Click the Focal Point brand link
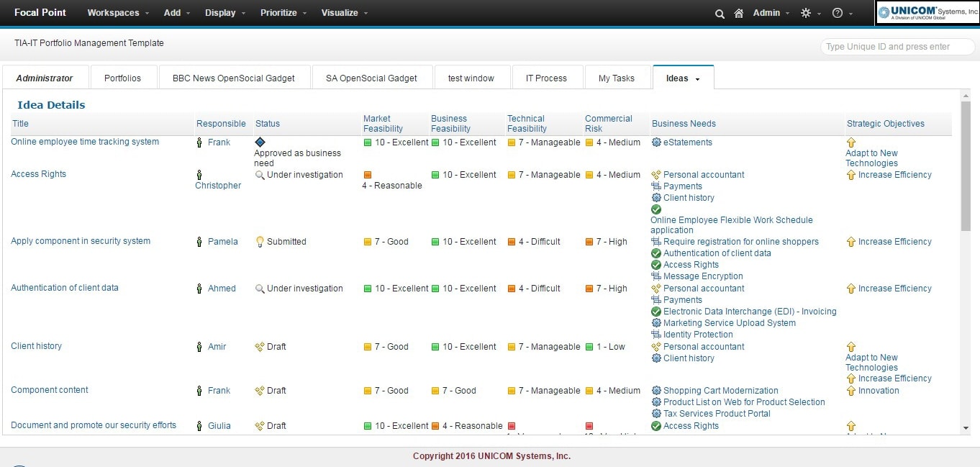This screenshot has height=467, width=980. pyautogui.click(x=40, y=12)
